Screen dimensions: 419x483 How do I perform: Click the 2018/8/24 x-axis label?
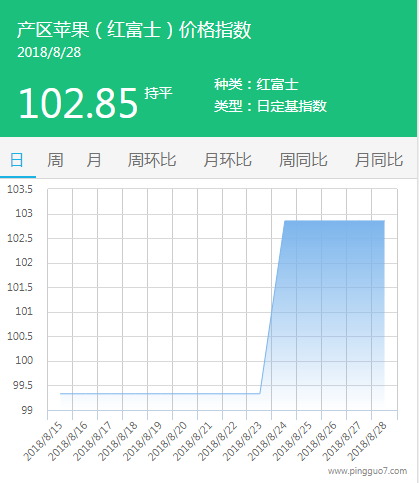[267, 441]
